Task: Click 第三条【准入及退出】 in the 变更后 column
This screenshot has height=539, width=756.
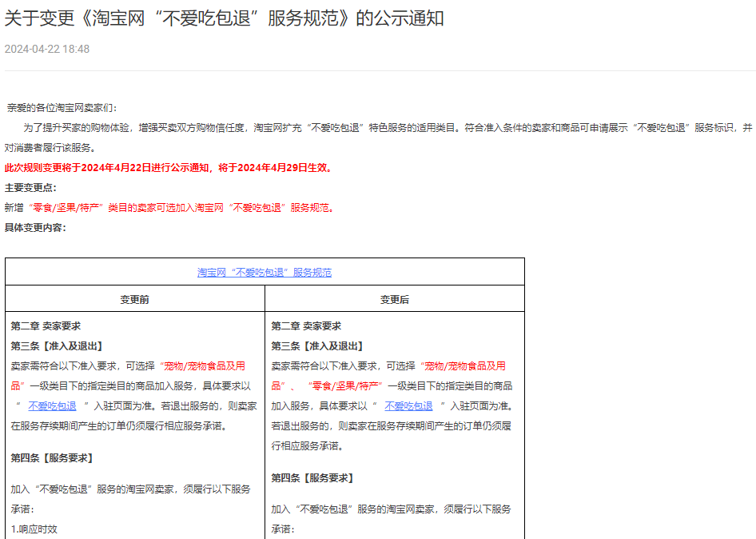Action: coord(317,346)
